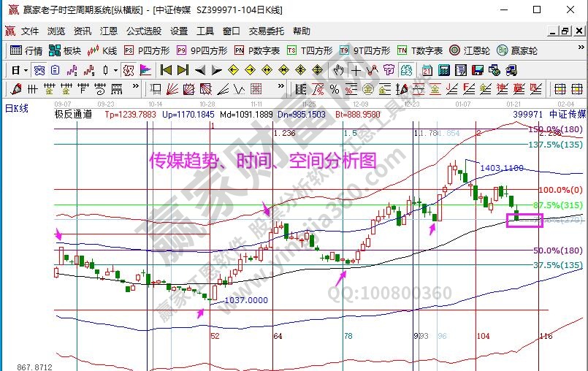Select the hand pan tool
Image resolution: width=588 pixels, height=371 pixels.
click(x=338, y=70)
